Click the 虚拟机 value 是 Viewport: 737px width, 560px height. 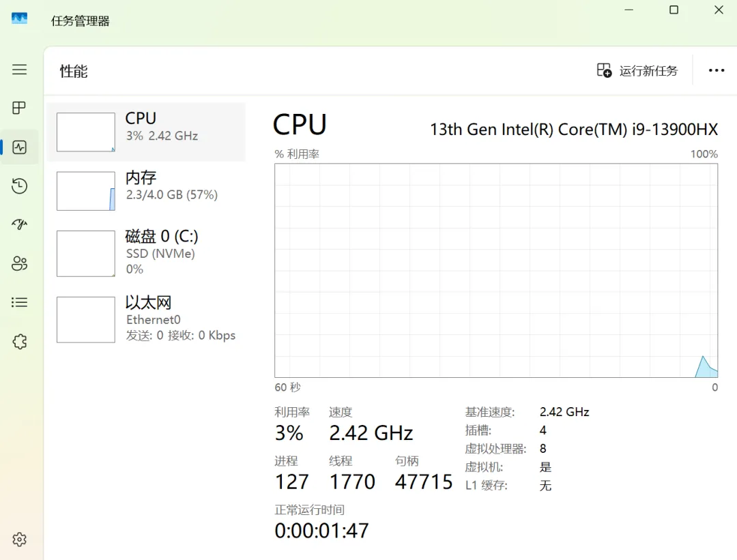point(545,467)
